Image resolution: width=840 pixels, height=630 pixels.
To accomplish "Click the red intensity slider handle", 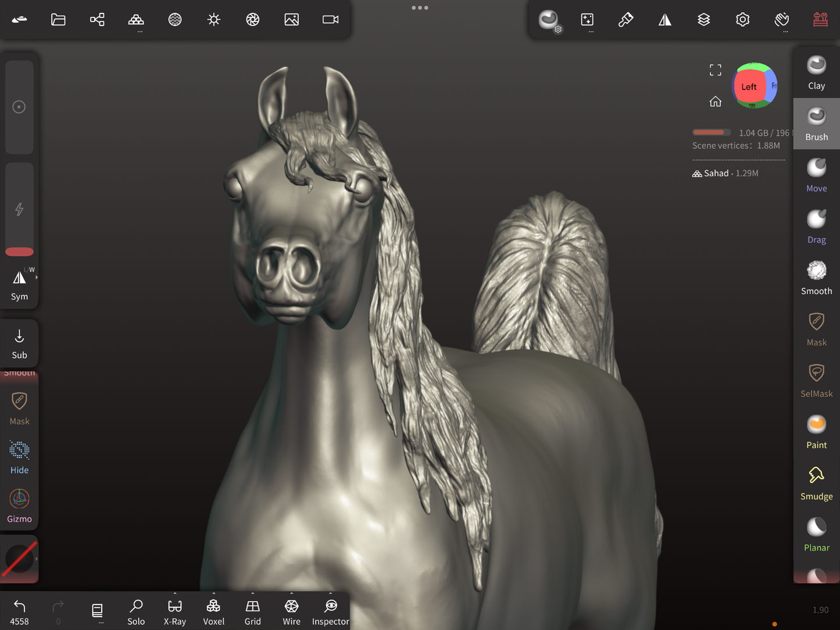I will click(x=19, y=252).
